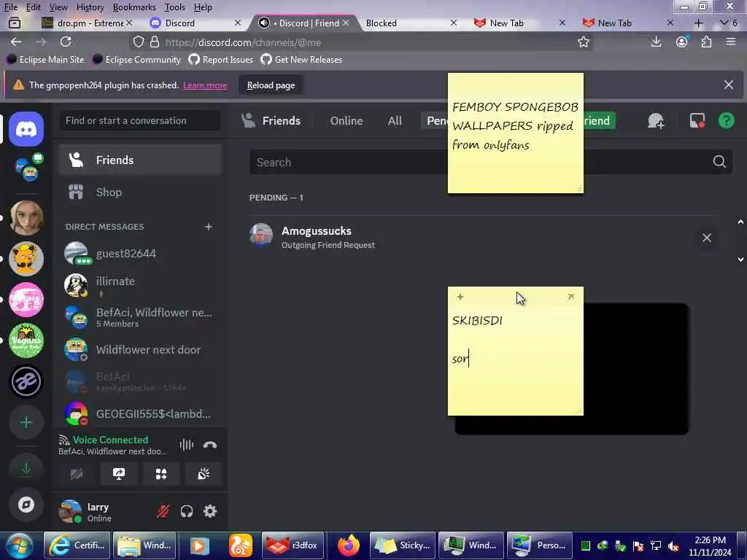Open DM with GEOEGII555$<lambd...

(x=140, y=414)
